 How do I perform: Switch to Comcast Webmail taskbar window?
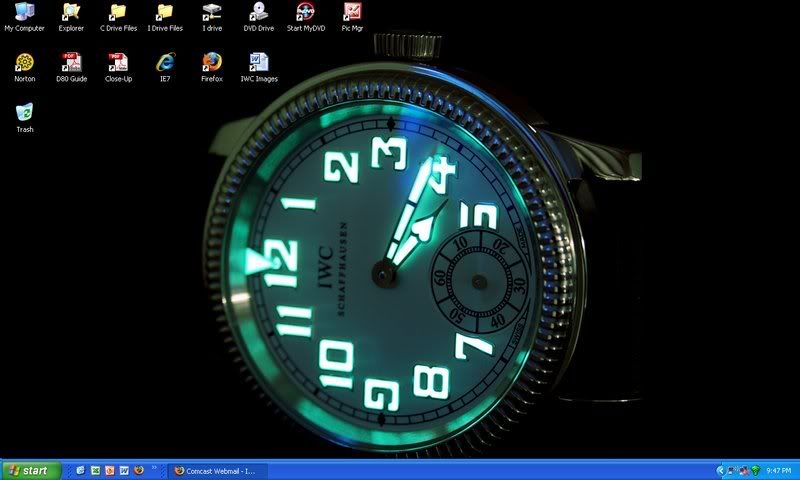coord(217,471)
